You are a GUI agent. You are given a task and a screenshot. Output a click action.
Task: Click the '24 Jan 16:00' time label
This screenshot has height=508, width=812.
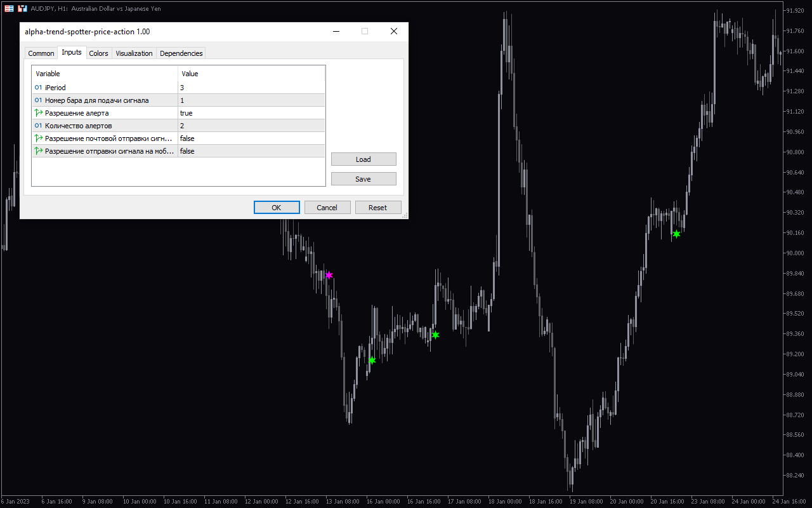789,501
